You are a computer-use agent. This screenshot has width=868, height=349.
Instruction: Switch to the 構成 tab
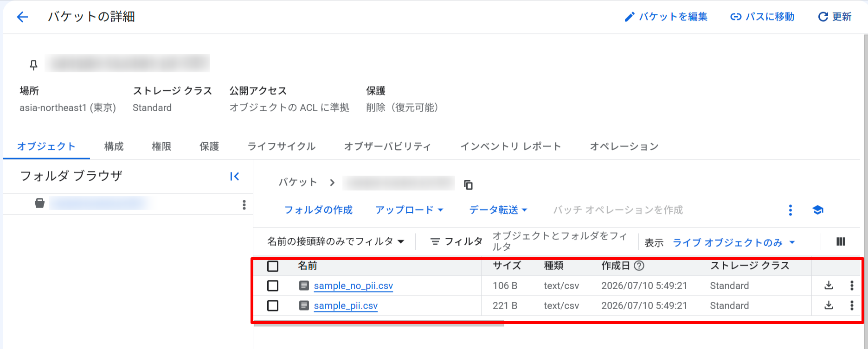click(x=114, y=146)
